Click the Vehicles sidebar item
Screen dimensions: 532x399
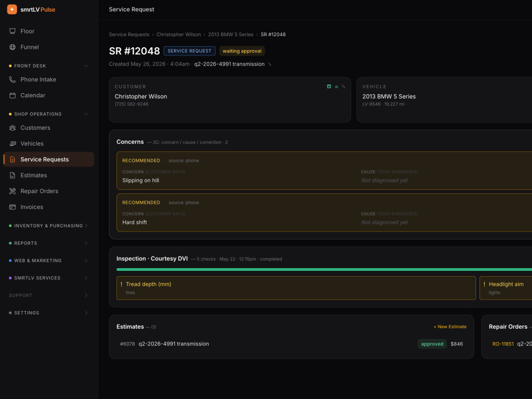[49, 144]
